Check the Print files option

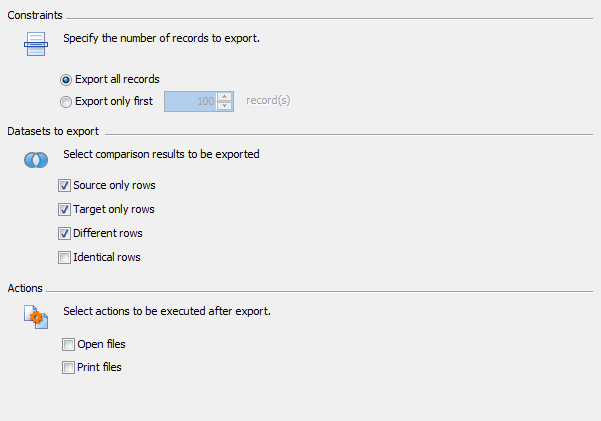point(68,367)
